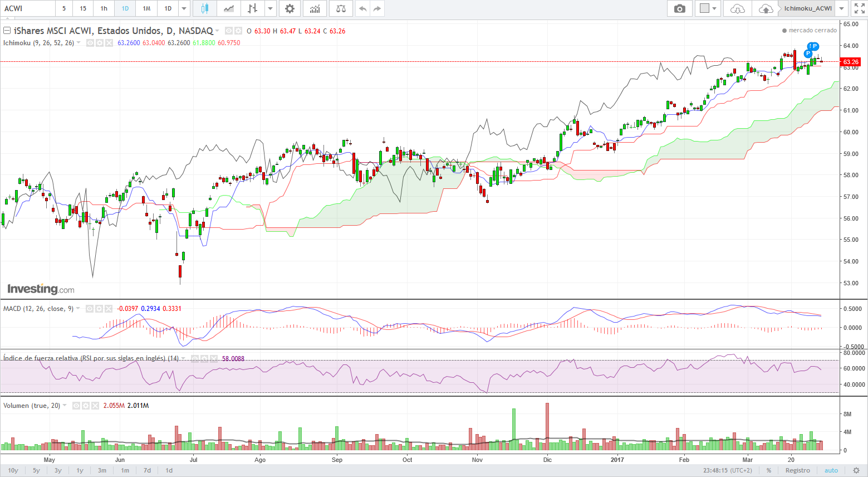Expand the iShares MSCI ACWI title menu
The height and width of the screenshot is (477, 868).
pos(217,31)
